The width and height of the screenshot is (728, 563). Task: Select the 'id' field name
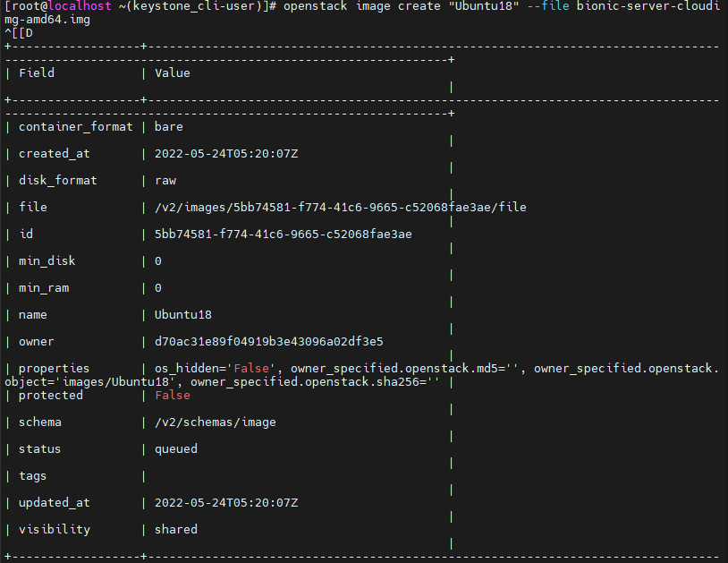26,235
